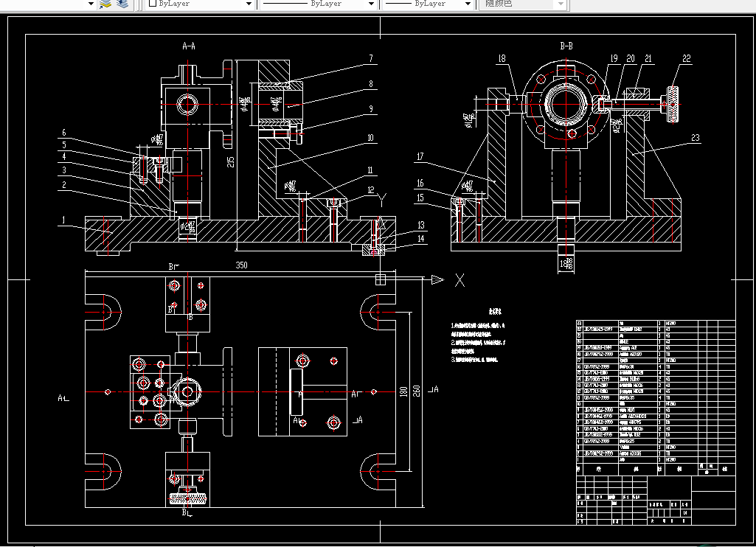Image resolution: width=756 pixels, height=547 pixels.
Task: Select the technical requirements heading text
Action: [x=495, y=311]
